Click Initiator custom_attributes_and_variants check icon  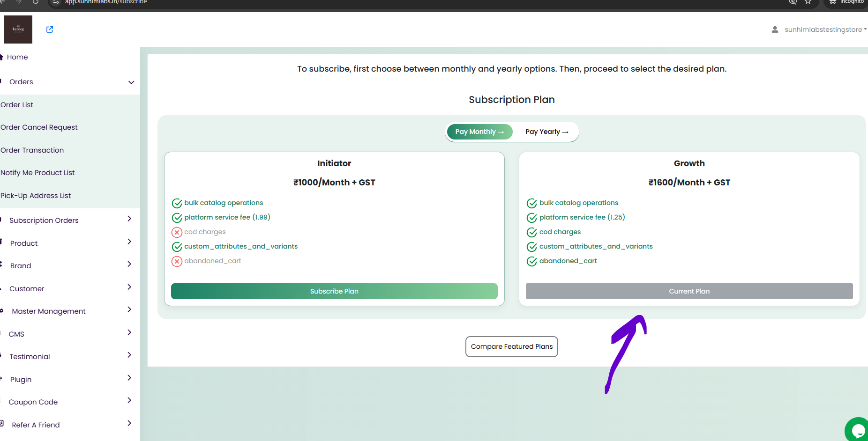177,247
